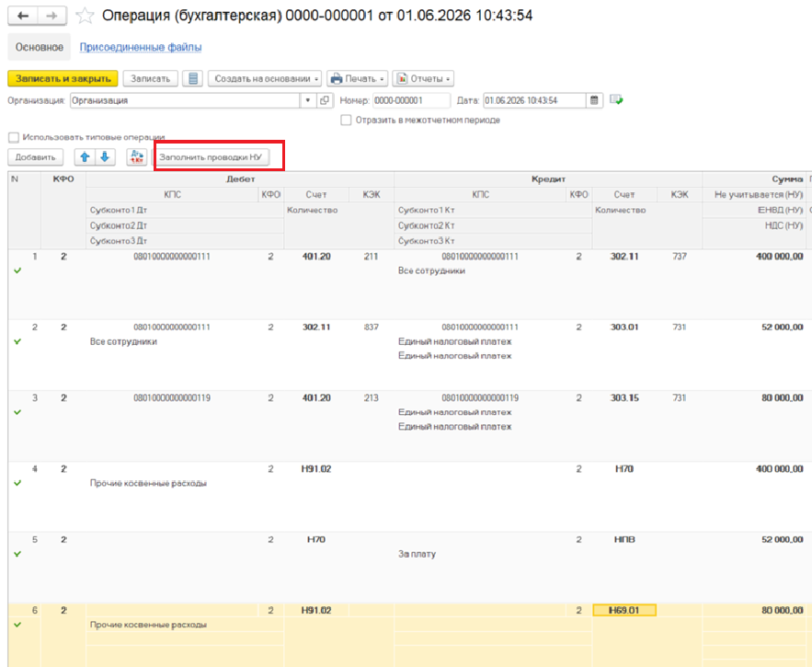Click the 400 000,00 sum in row 1
Screen dimensions: 812x667
point(780,257)
